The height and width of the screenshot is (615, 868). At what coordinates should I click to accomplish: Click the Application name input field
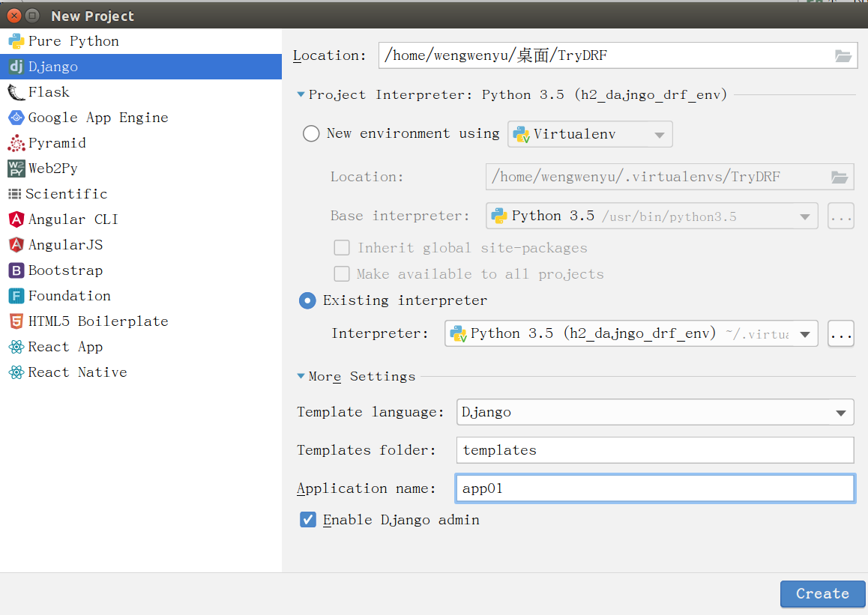click(655, 488)
